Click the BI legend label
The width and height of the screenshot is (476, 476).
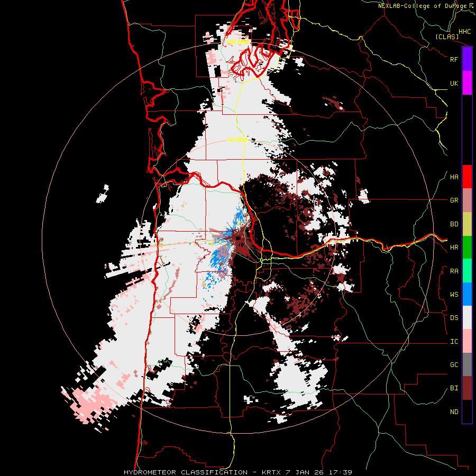tap(454, 388)
